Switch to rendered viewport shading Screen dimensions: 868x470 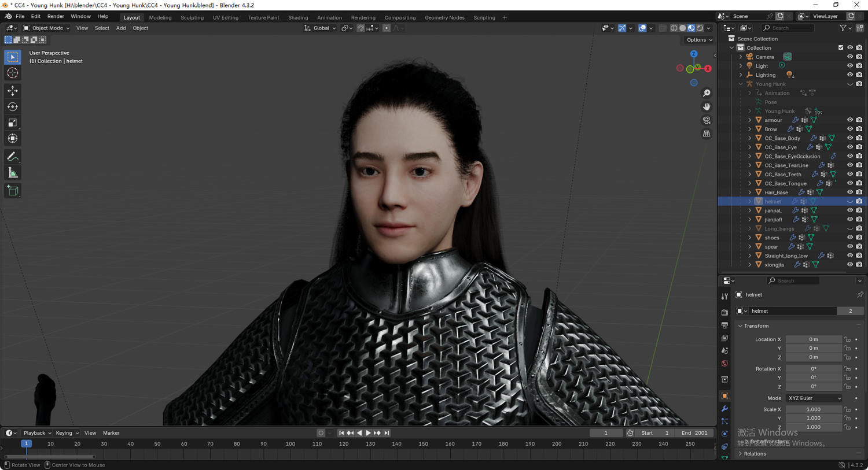point(700,28)
